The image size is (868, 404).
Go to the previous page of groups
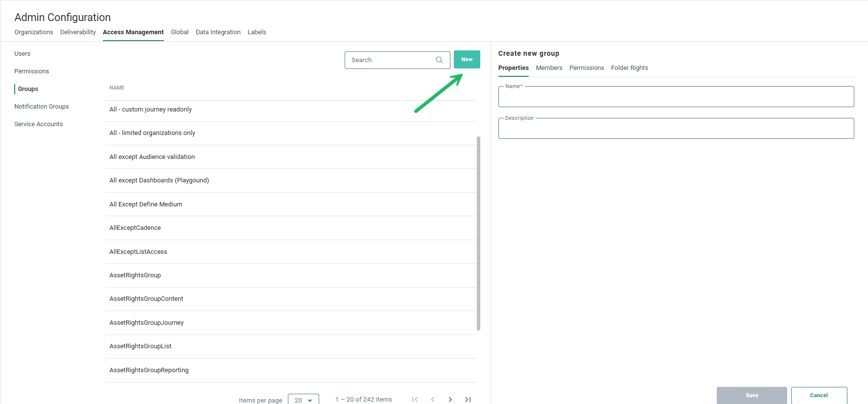coord(432,400)
